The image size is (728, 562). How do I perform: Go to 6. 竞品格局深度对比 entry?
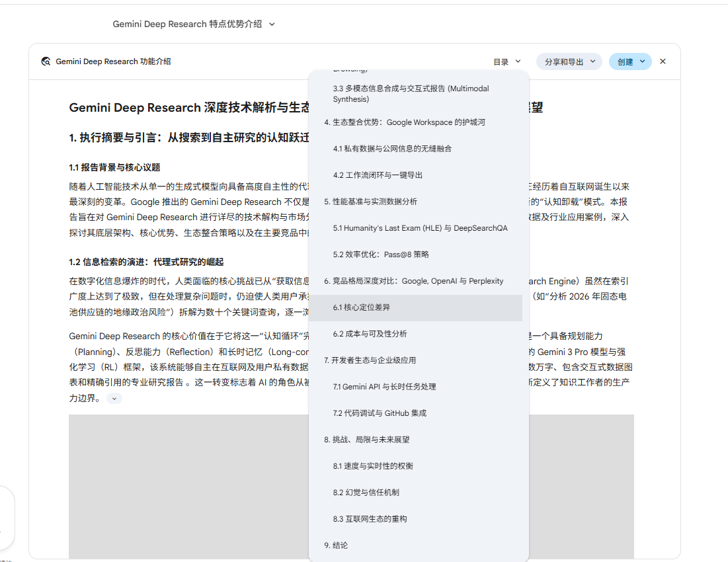(x=415, y=281)
